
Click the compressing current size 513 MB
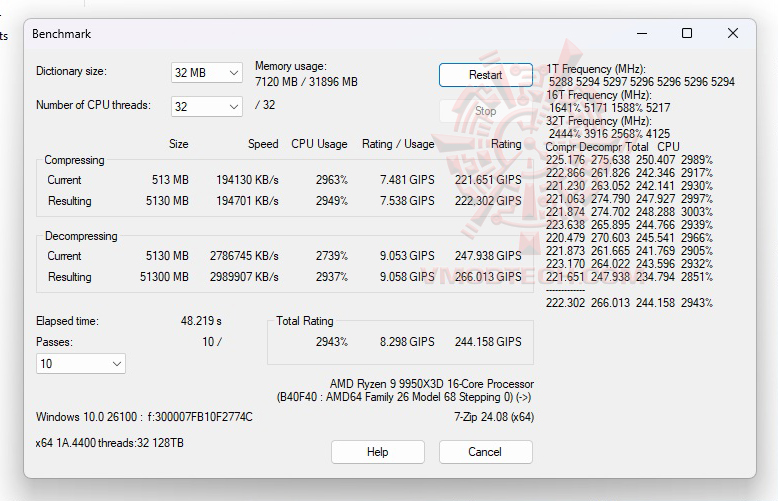pyautogui.click(x=170, y=180)
